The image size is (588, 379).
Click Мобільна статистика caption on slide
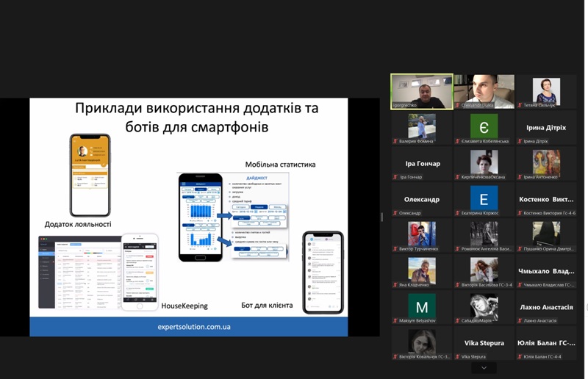[280, 165]
